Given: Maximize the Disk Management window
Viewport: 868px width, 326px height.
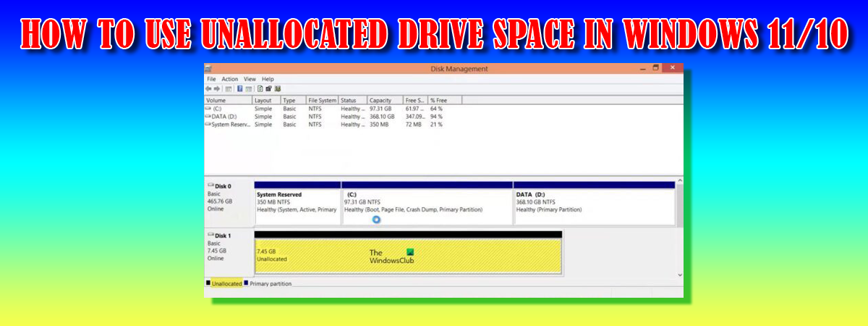Looking at the screenshot, I should [656, 68].
